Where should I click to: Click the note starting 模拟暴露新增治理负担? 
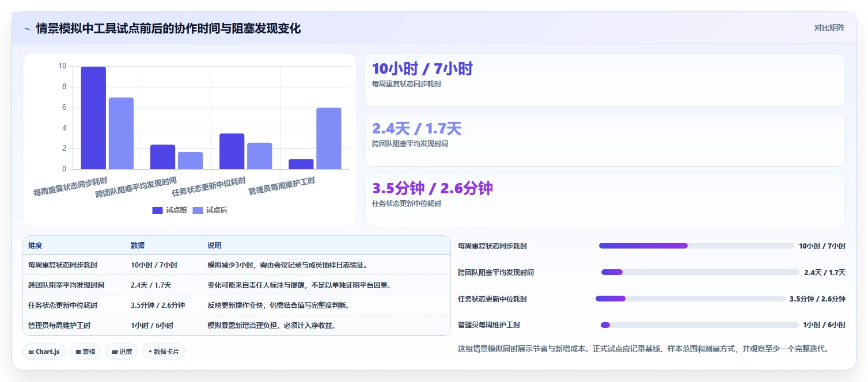pos(272,326)
